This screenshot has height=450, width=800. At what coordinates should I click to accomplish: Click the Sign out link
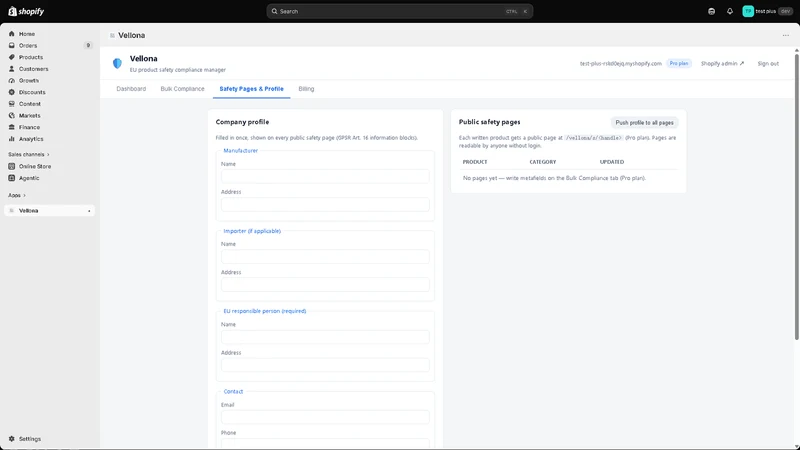pos(768,64)
